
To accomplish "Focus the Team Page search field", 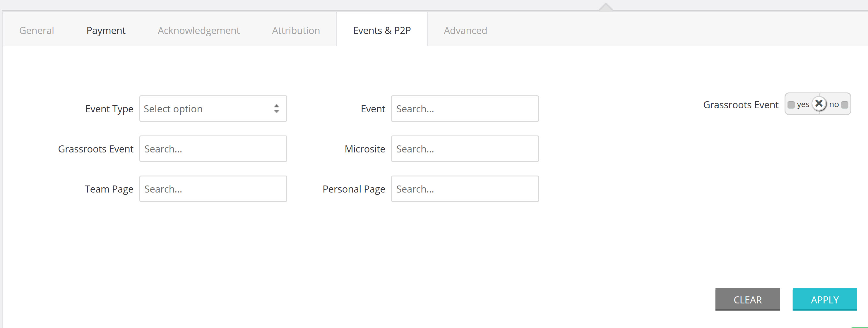I will [x=213, y=189].
